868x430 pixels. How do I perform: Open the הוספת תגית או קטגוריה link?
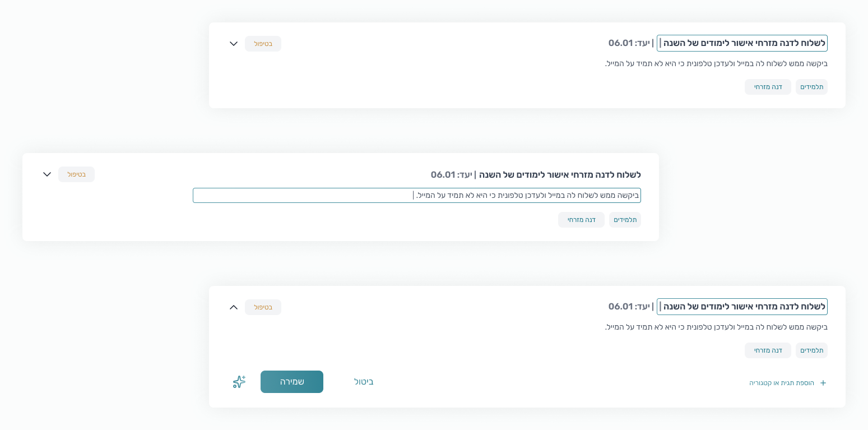coord(788,383)
